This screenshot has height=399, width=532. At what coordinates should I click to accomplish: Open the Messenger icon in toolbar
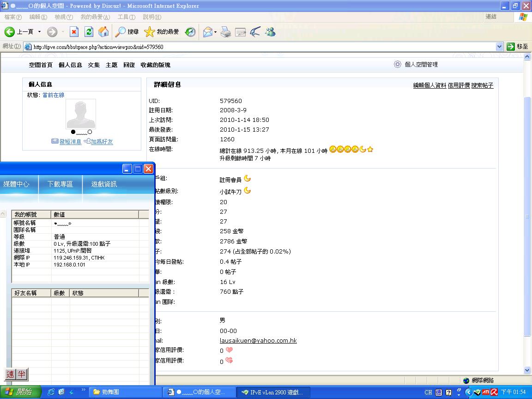point(270,32)
